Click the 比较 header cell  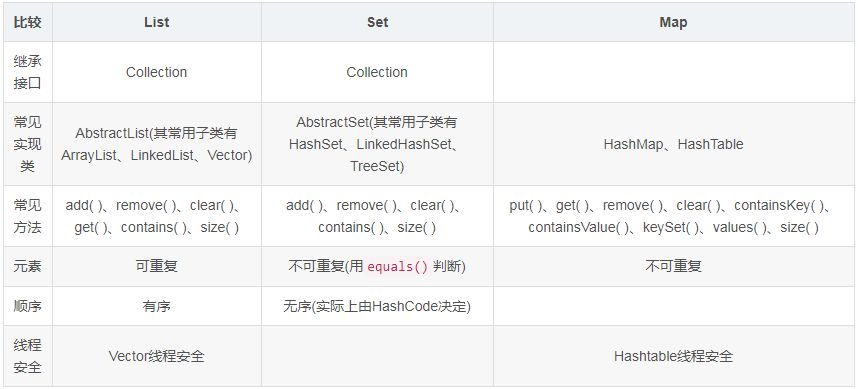(27, 22)
